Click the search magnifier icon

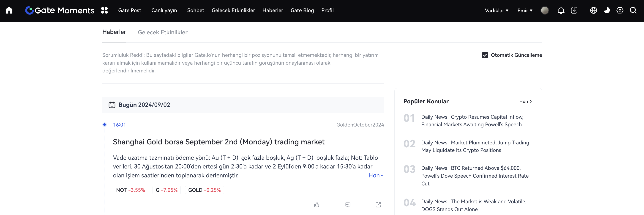[x=633, y=10]
